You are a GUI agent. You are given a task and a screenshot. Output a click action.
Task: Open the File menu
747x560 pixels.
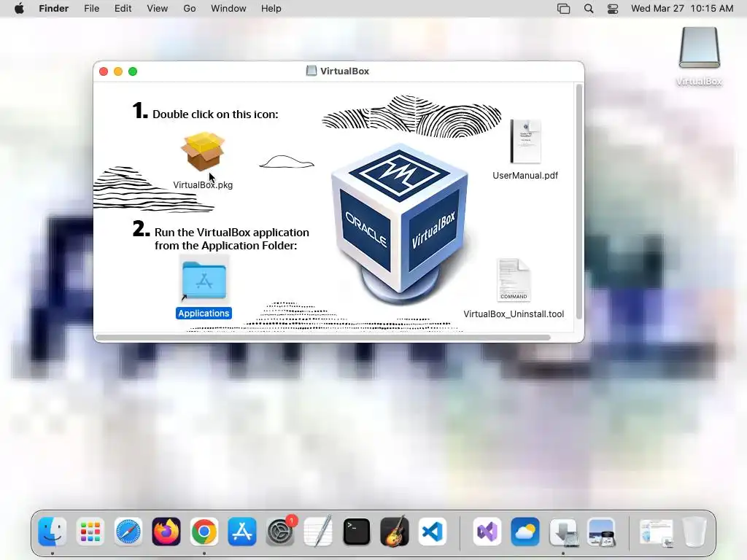(91, 9)
